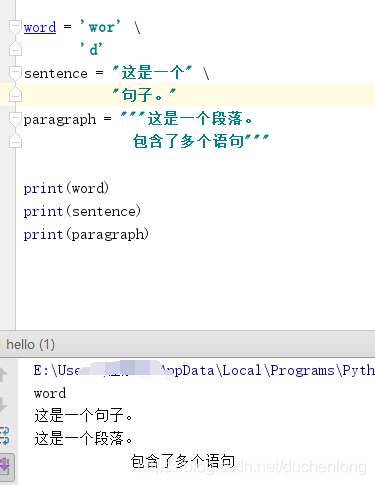Click the 包含了多个语句""" line in the editor

coord(201,141)
